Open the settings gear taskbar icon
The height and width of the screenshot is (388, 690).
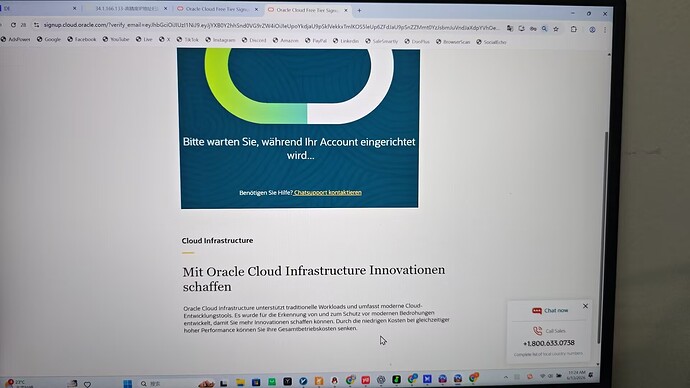click(x=381, y=380)
